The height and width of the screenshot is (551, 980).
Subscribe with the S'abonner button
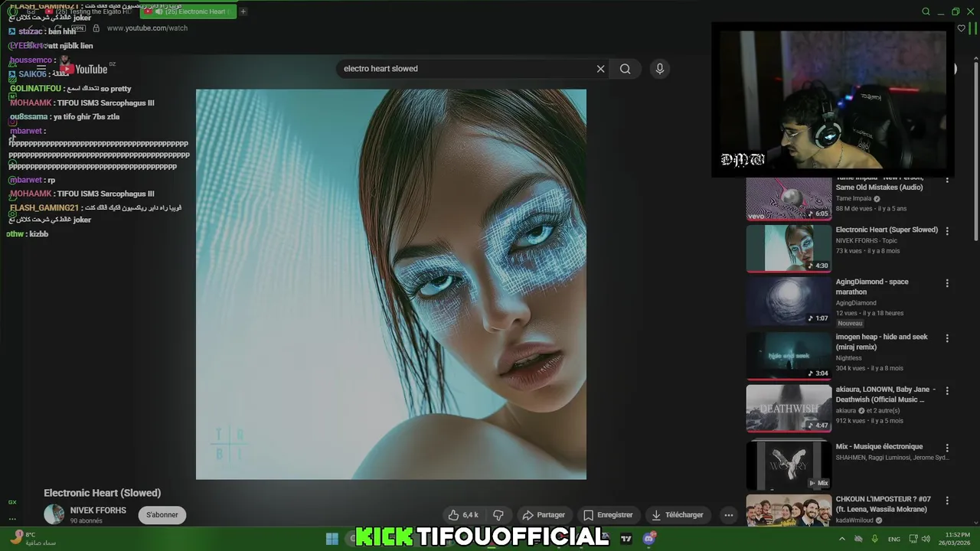(x=162, y=515)
